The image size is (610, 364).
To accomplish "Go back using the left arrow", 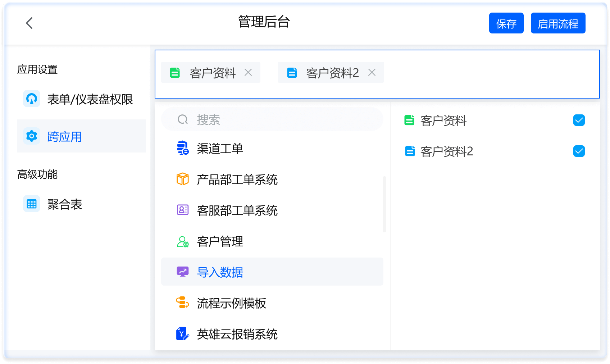I will (29, 23).
